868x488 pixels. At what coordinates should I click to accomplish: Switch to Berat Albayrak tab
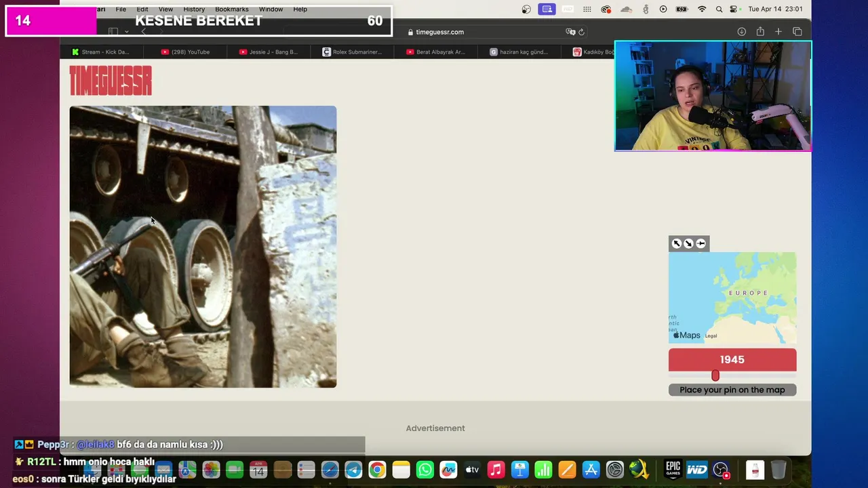point(435,52)
